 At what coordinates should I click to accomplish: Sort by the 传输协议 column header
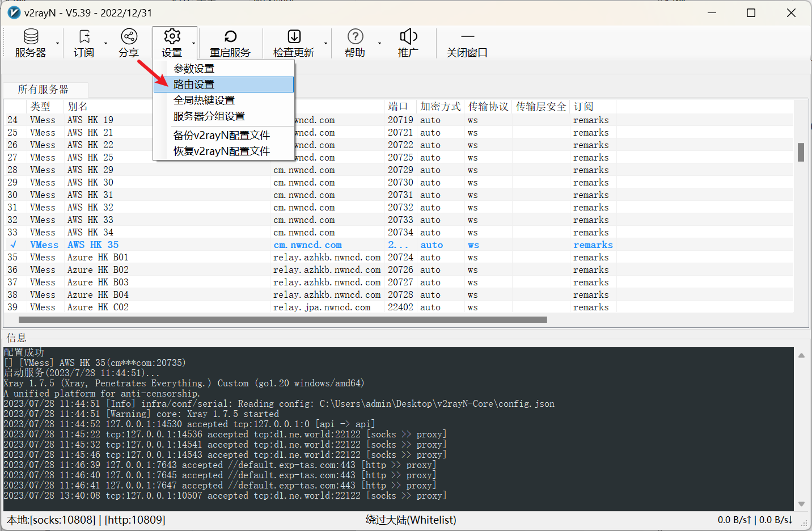click(x=488, y=107)
